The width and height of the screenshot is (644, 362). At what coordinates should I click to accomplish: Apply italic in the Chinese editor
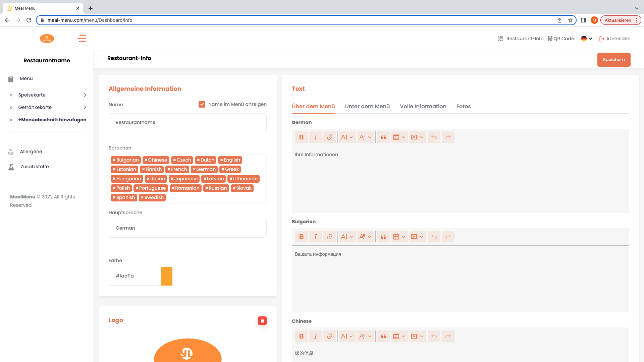click(x=315, y=336)
